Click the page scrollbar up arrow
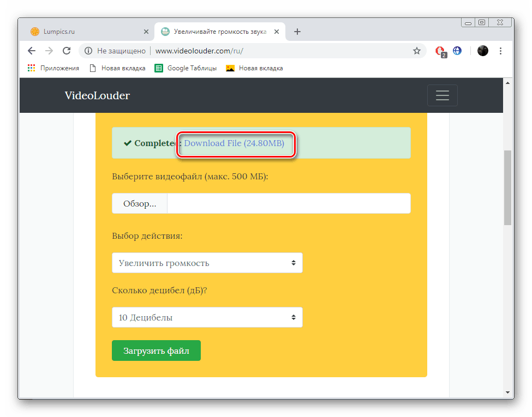The height and width of the screenshot is (417, 532). [507, 83]
